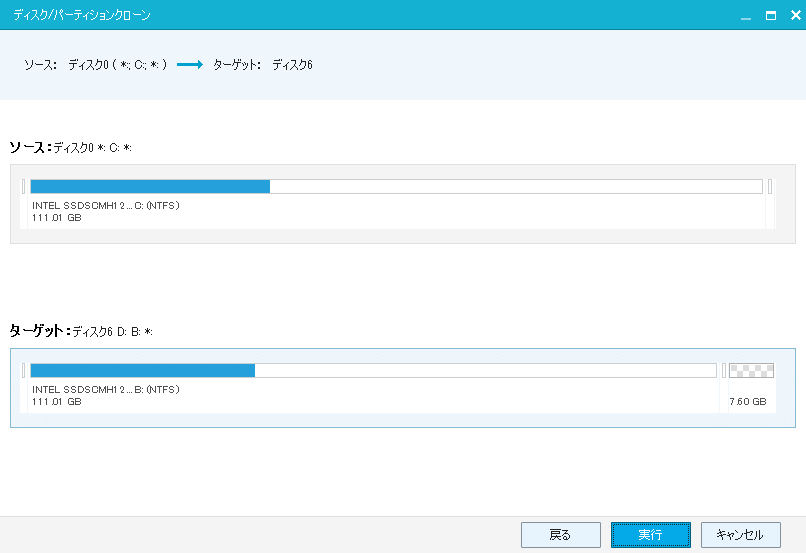806x553 pixels.
Task: Click the ターゲット: ディスク6 D: B: *: heading
Action: pyautogui.click(x=81, y=331)
